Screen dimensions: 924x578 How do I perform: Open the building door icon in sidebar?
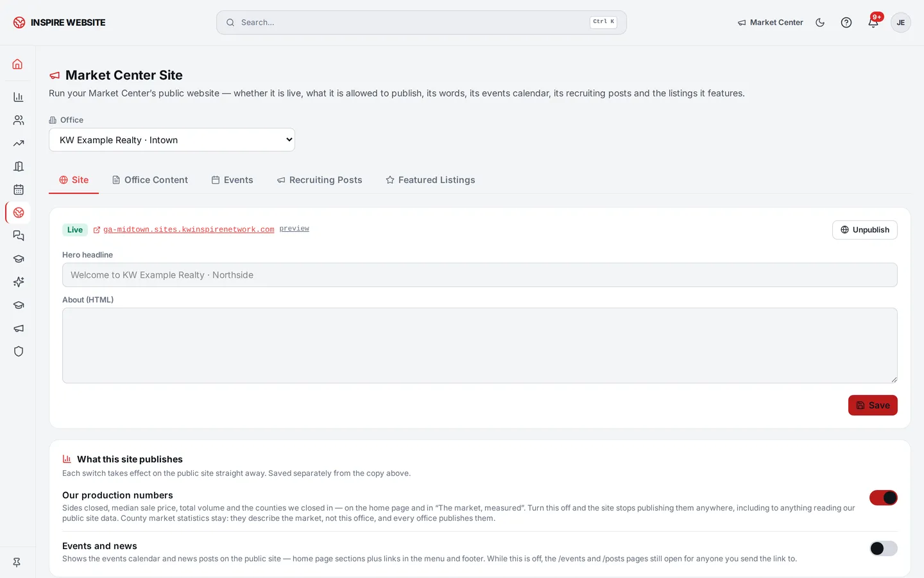18,166
